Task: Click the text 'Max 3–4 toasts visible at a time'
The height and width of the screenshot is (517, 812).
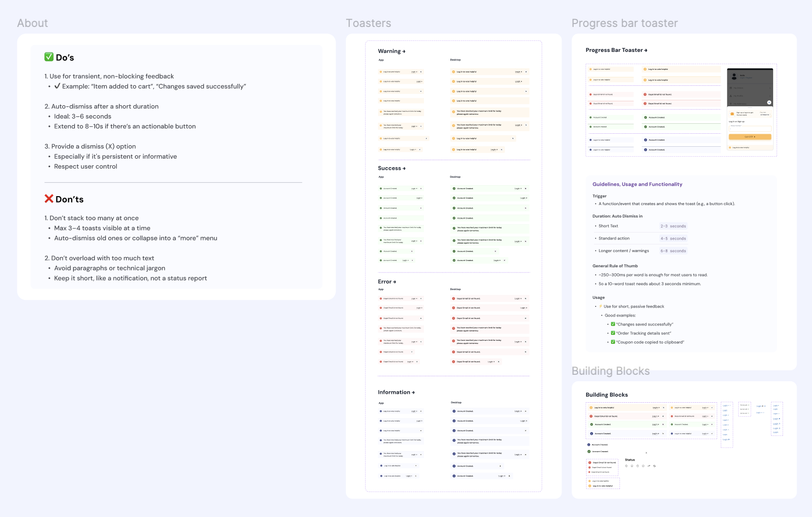Action: [102, 228]
